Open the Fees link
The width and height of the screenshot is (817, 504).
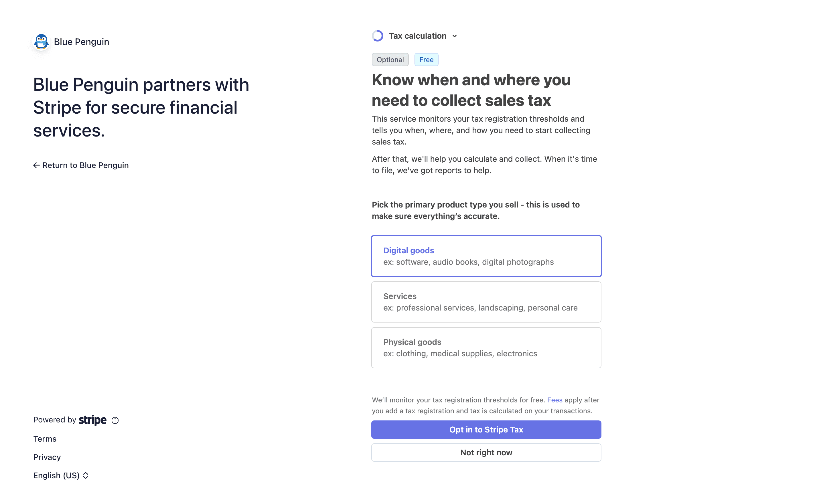tap(555, 400)
